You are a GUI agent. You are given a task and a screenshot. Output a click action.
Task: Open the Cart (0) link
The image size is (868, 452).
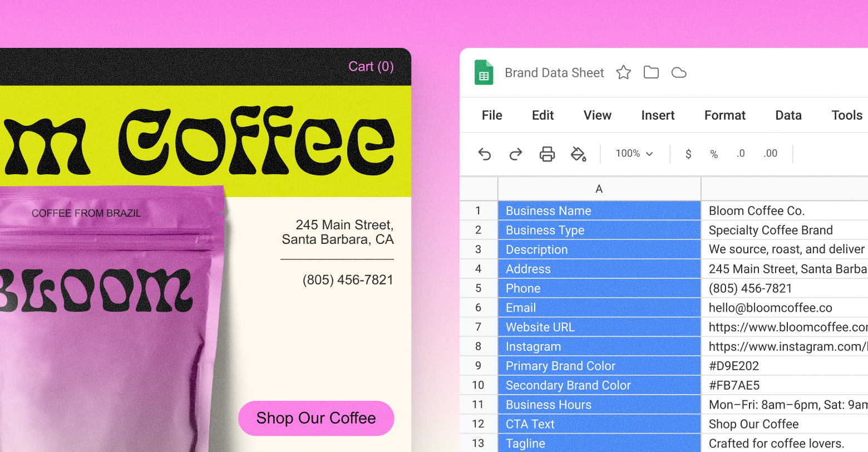click(x=371, y=67)
